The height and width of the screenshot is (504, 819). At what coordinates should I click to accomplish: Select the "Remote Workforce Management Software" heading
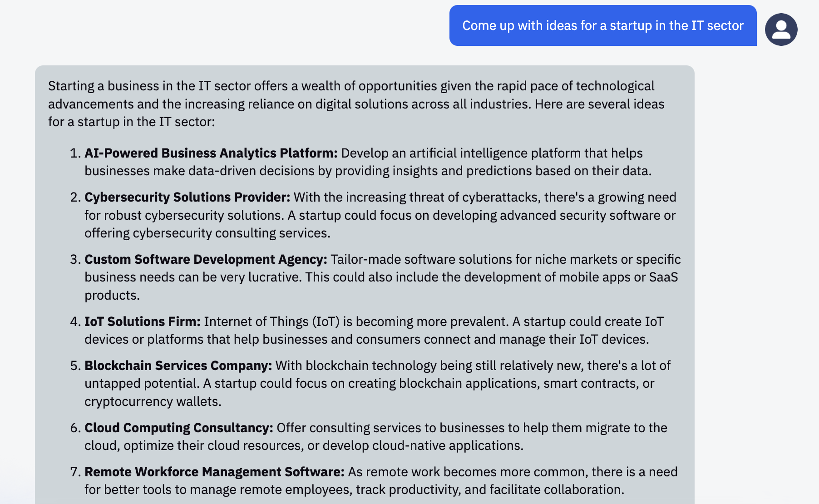[214, 472]
